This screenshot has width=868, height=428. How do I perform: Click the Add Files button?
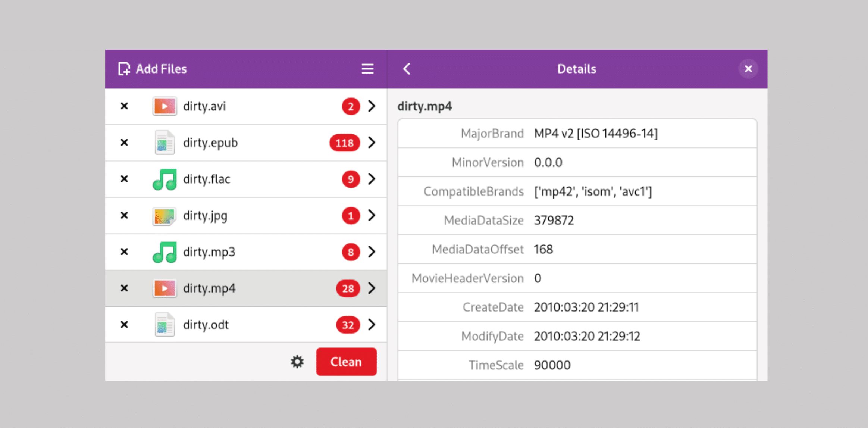153,69
